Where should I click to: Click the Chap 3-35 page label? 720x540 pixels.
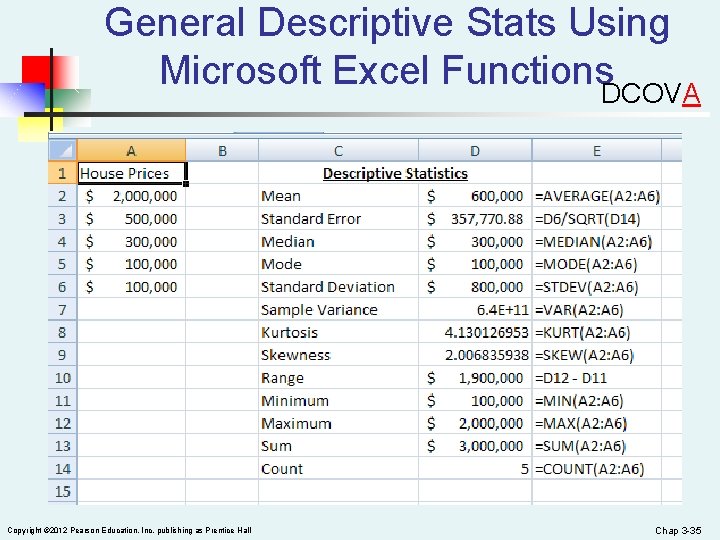[x=678, y=530]
